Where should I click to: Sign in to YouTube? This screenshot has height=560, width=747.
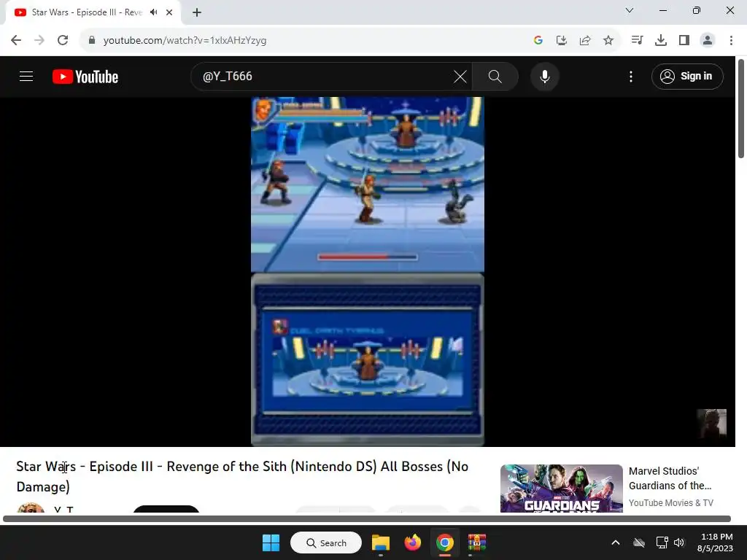tap(687, 76)
